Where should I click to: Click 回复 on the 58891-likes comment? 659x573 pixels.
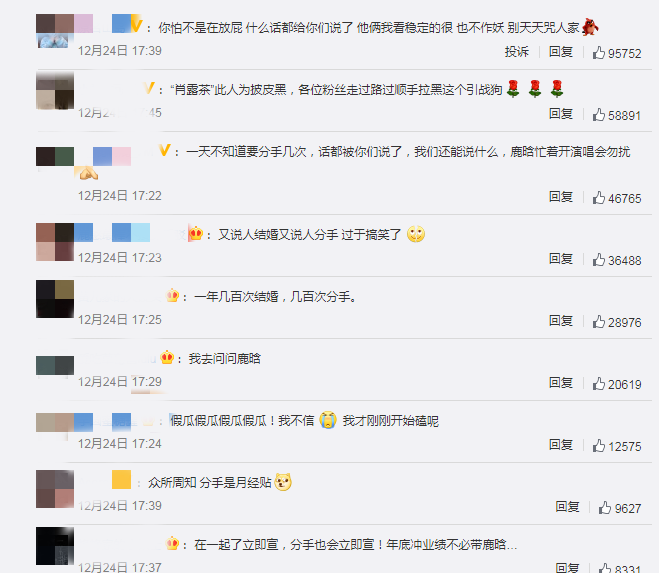561,114
